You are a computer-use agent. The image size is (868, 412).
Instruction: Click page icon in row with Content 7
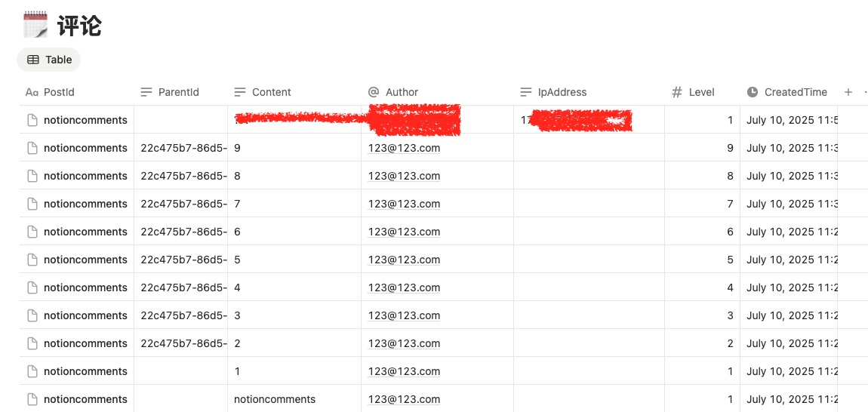tap(32, 204)
